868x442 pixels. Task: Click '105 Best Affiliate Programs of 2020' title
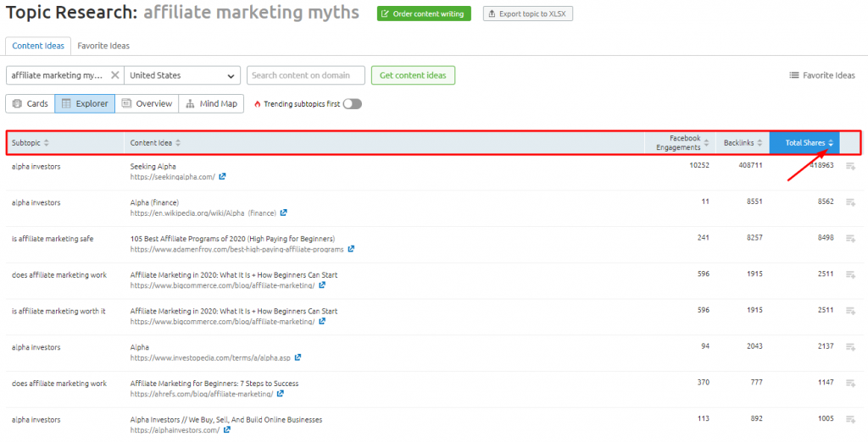(232, 239)
